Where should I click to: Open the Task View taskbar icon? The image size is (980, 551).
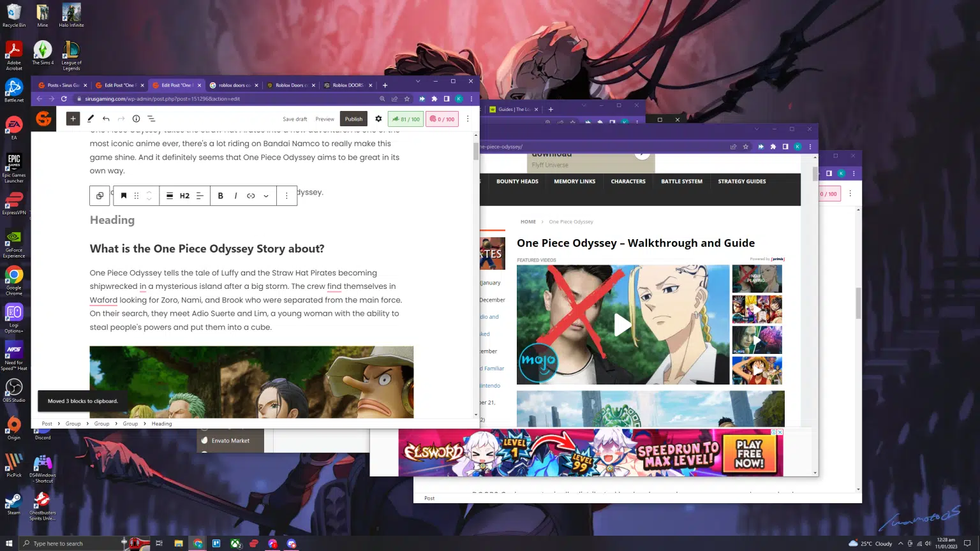pos(159,543)
